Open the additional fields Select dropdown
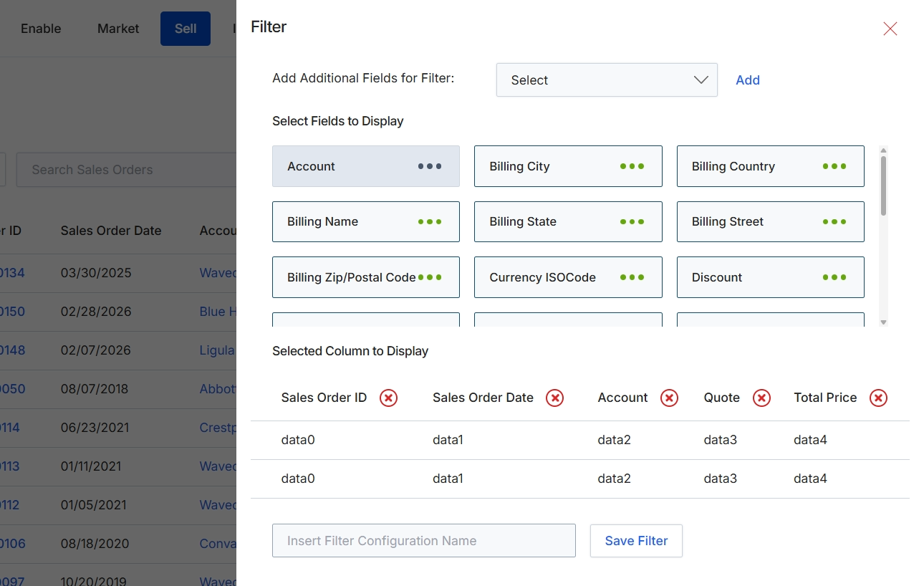Screen dimensions: 924x586 point(607,80)
